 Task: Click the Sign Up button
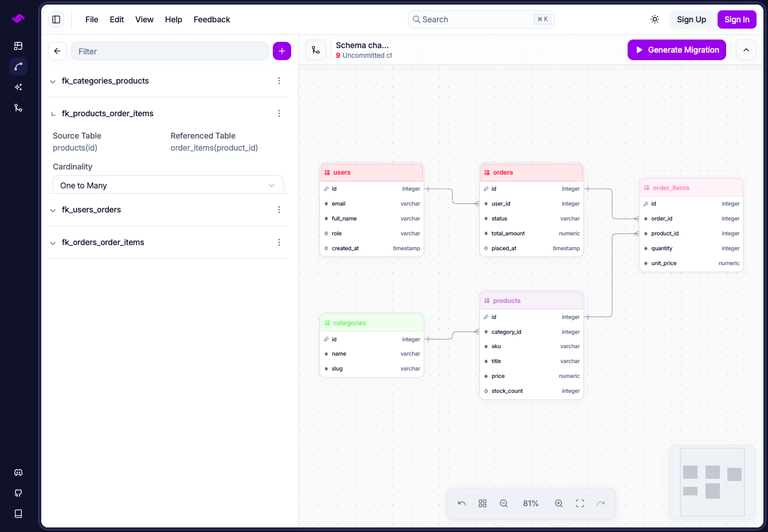691,19
